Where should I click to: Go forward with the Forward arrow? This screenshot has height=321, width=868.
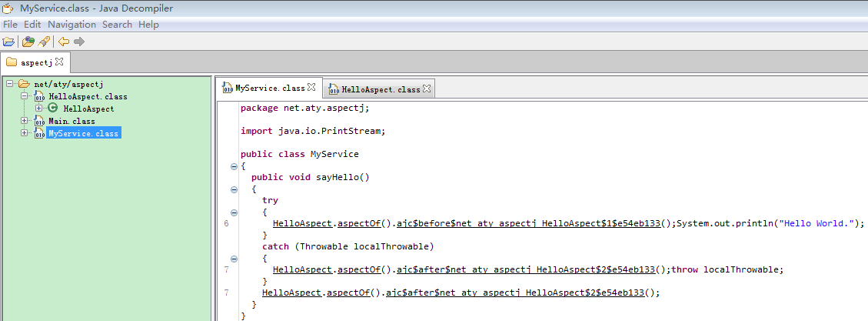coord(79,42)
